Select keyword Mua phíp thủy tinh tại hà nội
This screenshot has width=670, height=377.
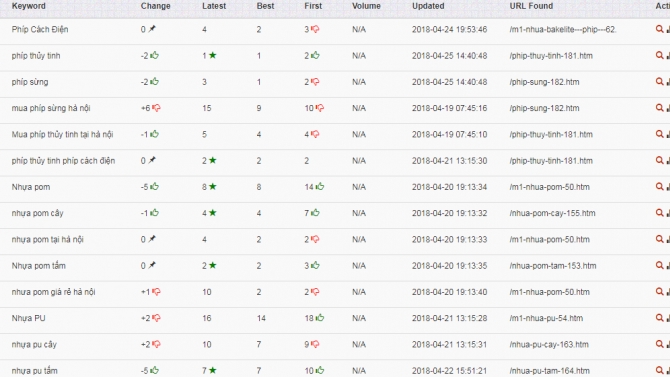click(x=62, y=135)
